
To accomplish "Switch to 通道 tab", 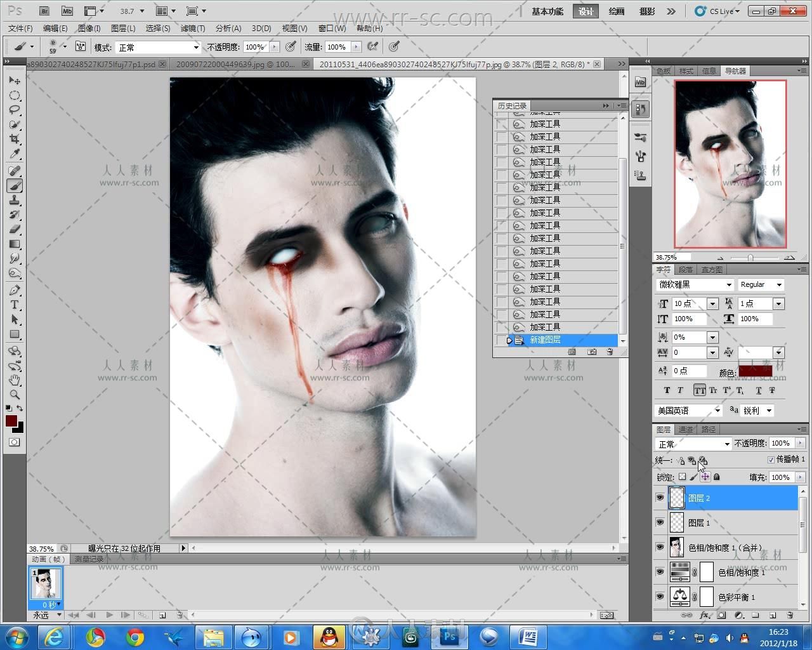I will (x=686, y=430).
